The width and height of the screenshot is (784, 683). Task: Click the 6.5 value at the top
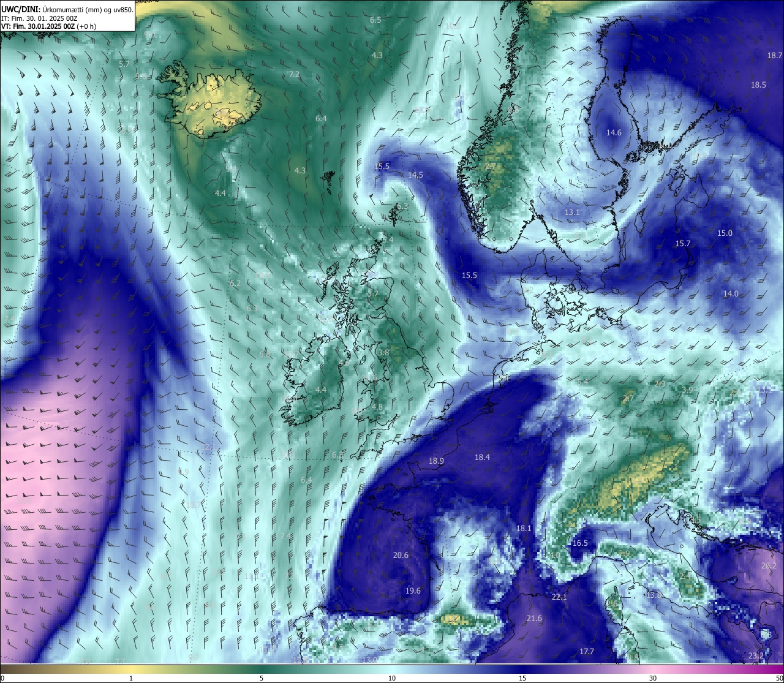coord(375,20)
